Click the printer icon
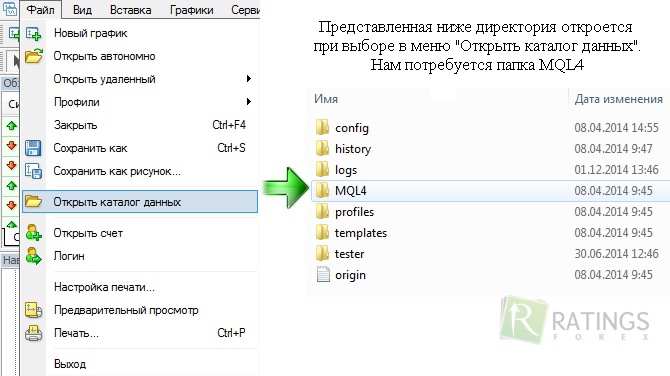Screen dimensions: 670x376 tap(33, 333)
